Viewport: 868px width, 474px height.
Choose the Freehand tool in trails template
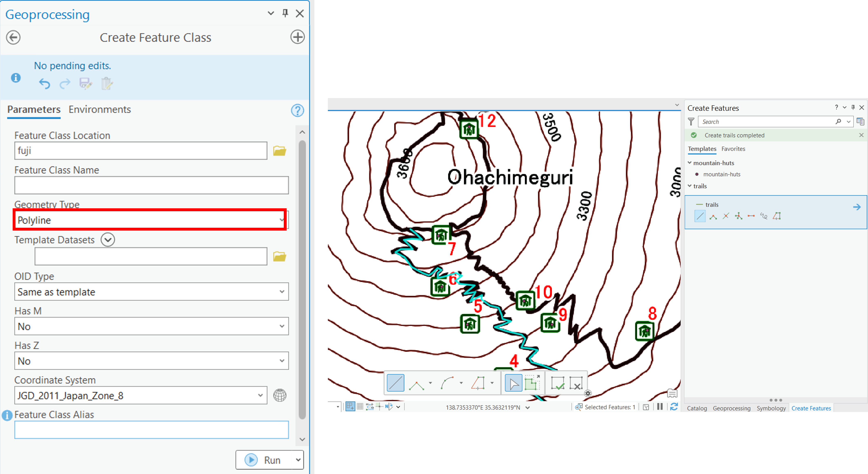pyautogui.click(x=764, y=216)
